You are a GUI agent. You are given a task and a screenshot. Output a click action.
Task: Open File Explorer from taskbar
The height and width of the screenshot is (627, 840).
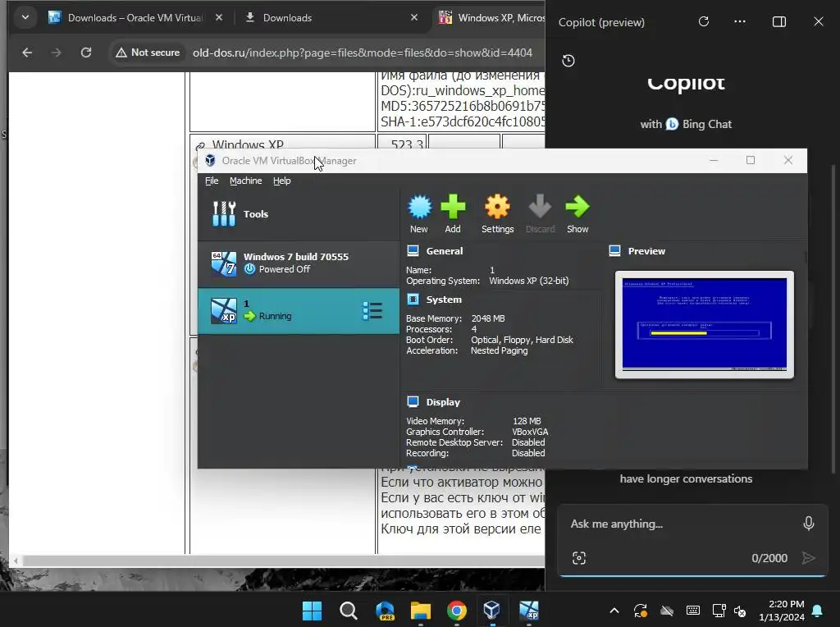[x=421, y=611]
